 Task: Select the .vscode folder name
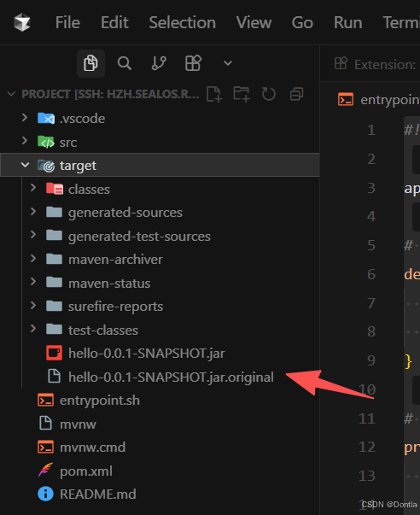pyautogui.click(x=82, y=119)
